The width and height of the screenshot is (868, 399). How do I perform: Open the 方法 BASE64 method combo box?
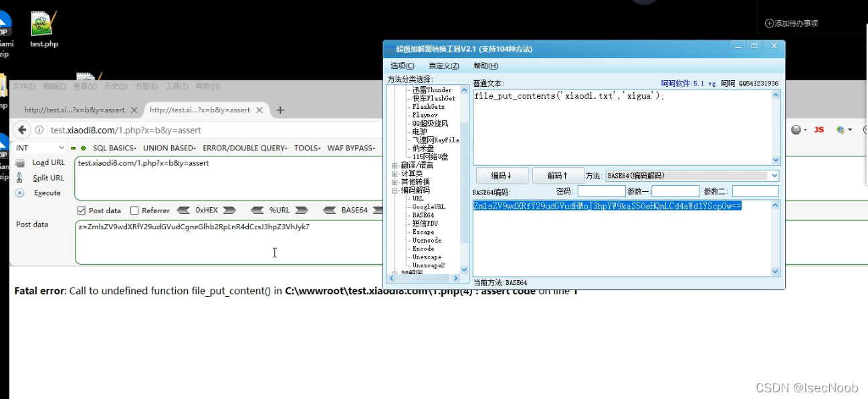point(692,176)
